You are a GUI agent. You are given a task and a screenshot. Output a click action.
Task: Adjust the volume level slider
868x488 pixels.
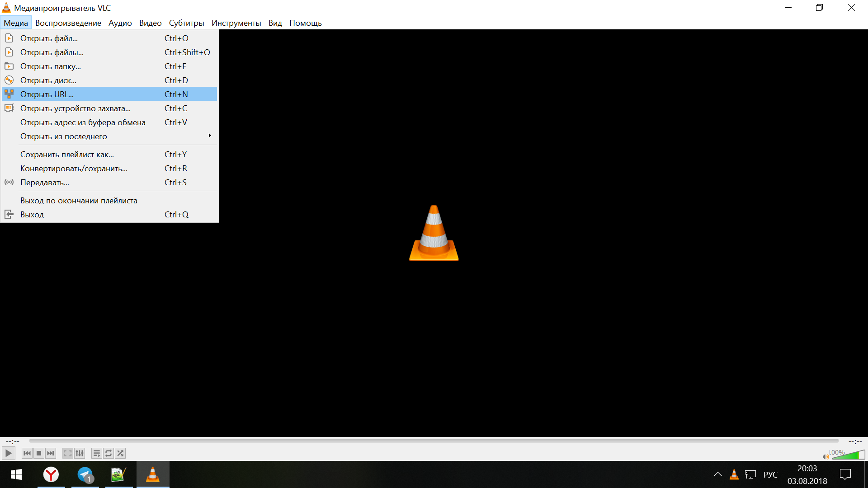point(848,455)
